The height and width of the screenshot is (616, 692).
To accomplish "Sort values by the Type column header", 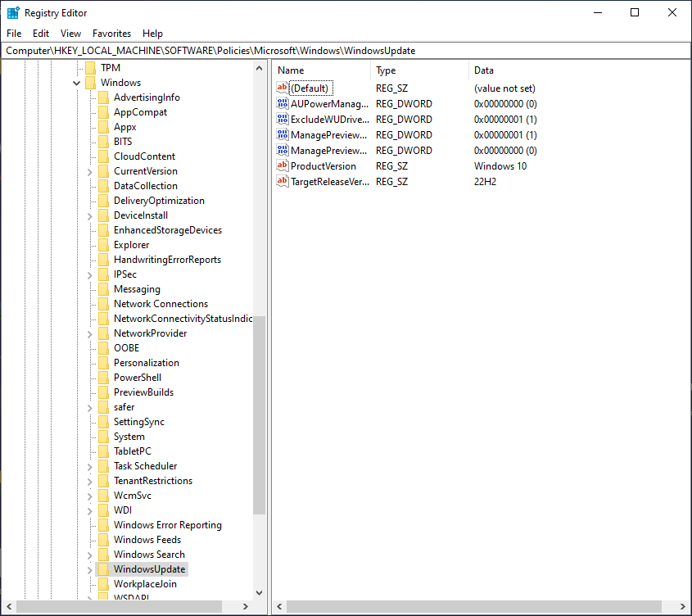I will click(x=419, y=70).
